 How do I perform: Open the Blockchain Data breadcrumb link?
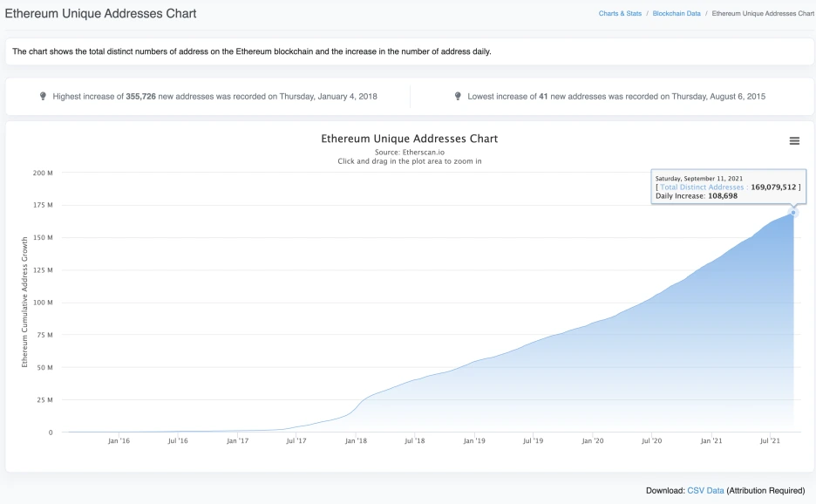[677, 14]
